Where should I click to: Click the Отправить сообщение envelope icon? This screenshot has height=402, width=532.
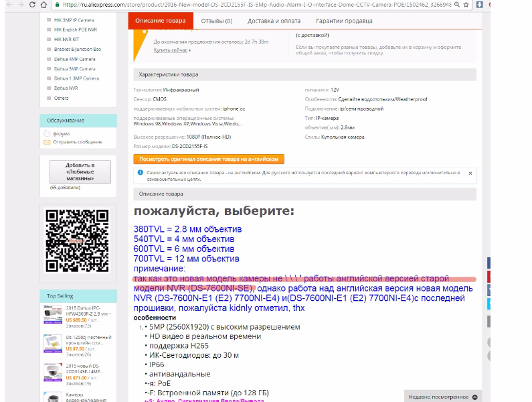point(47,142)
